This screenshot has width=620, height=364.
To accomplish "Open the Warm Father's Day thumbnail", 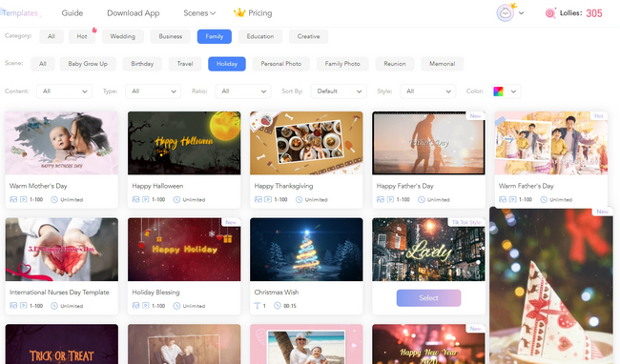I will pos(550,143).
